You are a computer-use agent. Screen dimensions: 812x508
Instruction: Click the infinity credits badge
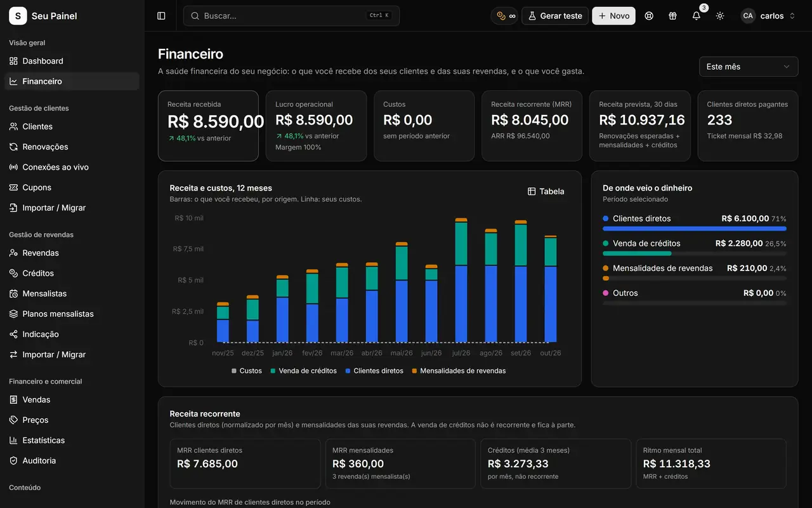click(x=506, y=16)
